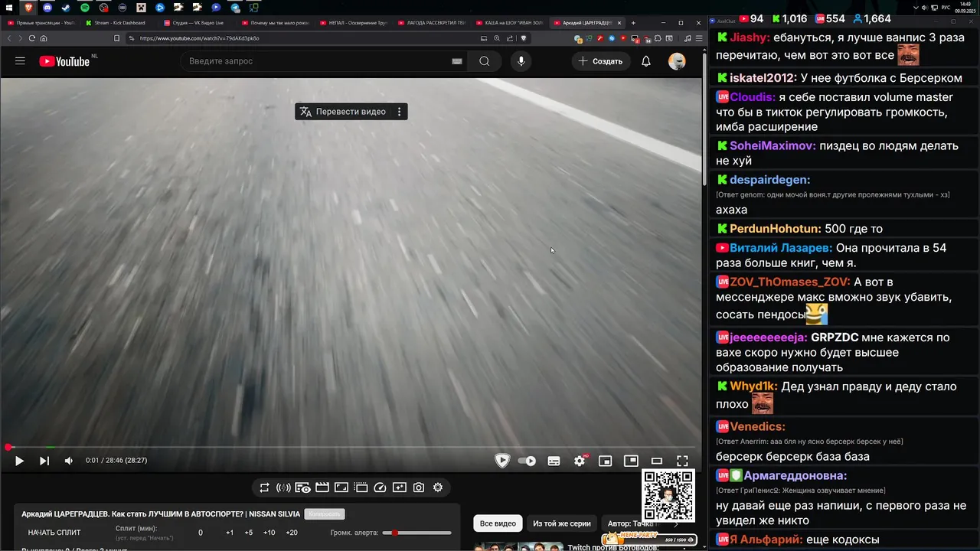
Task: Open a new browser tab with plus
Action: click(633, 23)
